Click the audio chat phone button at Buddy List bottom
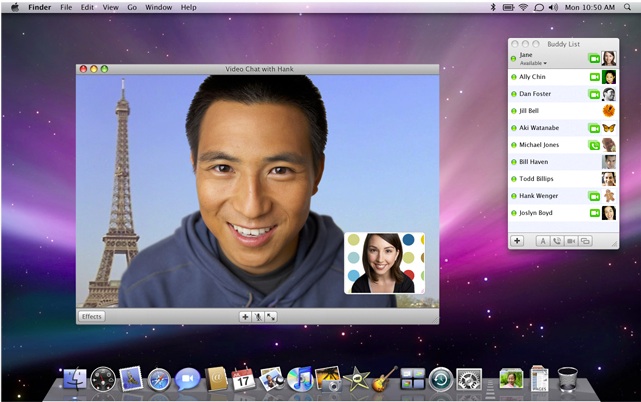This screenshot has width=641, height=402. (556, 241)
